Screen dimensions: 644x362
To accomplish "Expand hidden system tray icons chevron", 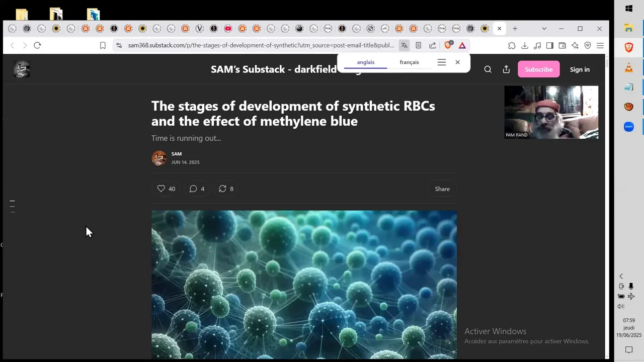I will point(621,276).
